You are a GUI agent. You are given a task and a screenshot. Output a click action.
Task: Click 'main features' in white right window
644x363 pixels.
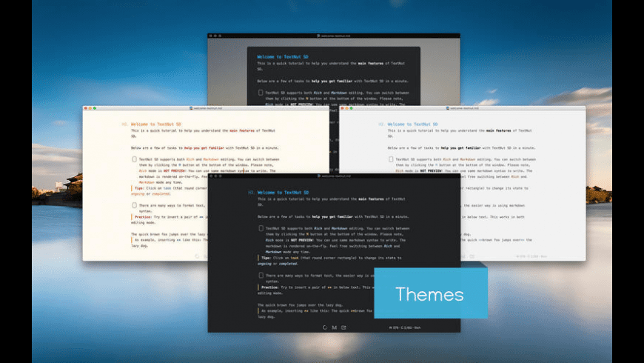coord(499,130)
